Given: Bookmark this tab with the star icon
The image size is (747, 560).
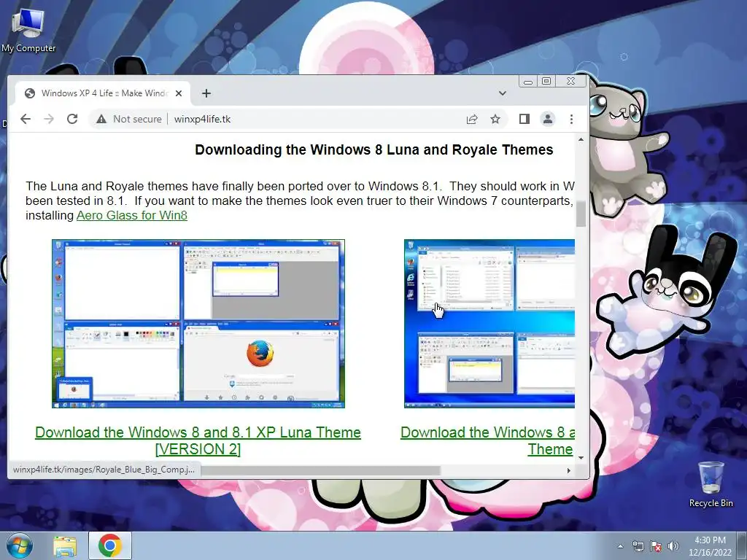Looking at the screenshot, I should (x=495, y=119).
